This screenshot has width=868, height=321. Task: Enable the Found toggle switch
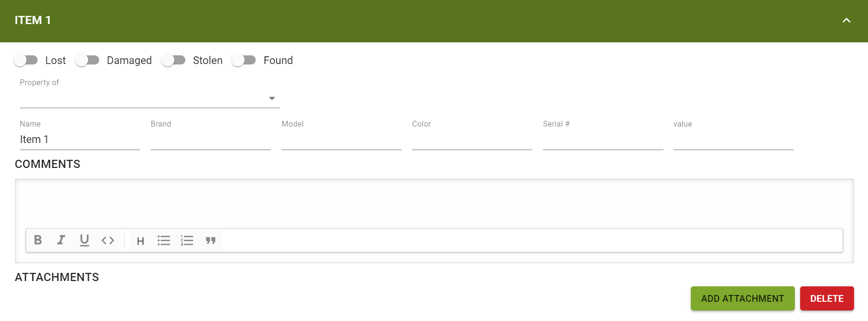pyautogui.click(x=244, y=60)
